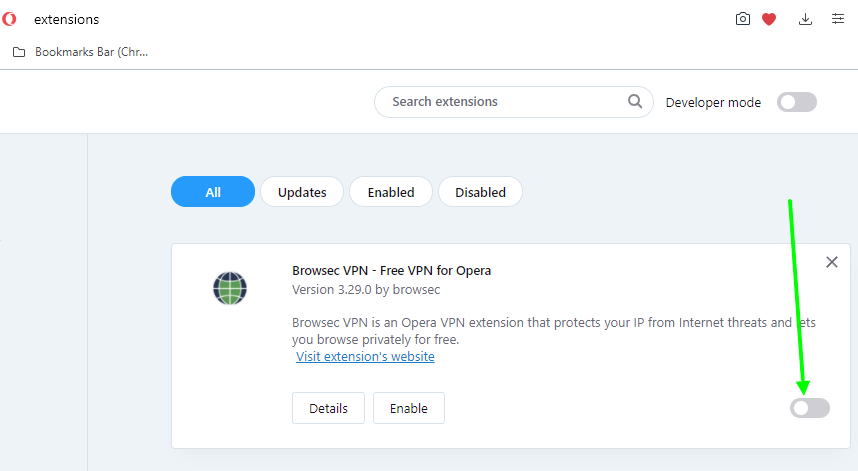The width and height of the screenshot is (858, 471).
Task: Click the Opera logo icon
Action: click(9, 19)
